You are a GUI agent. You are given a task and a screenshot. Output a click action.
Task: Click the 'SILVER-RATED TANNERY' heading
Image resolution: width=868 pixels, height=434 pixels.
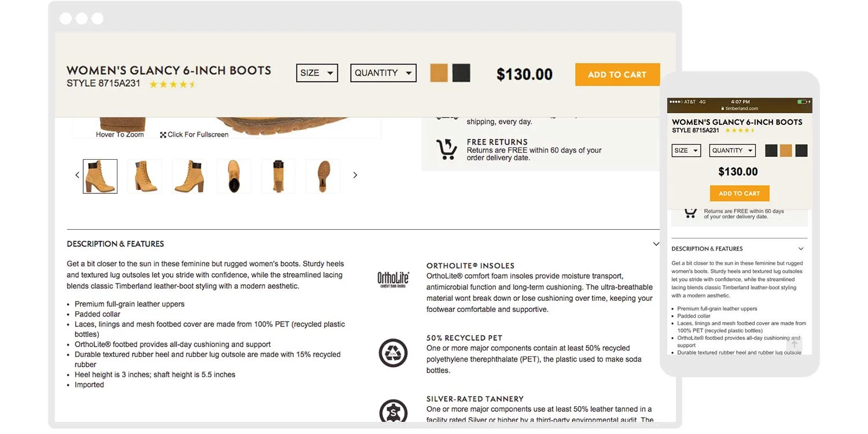(x=475, y=399)
